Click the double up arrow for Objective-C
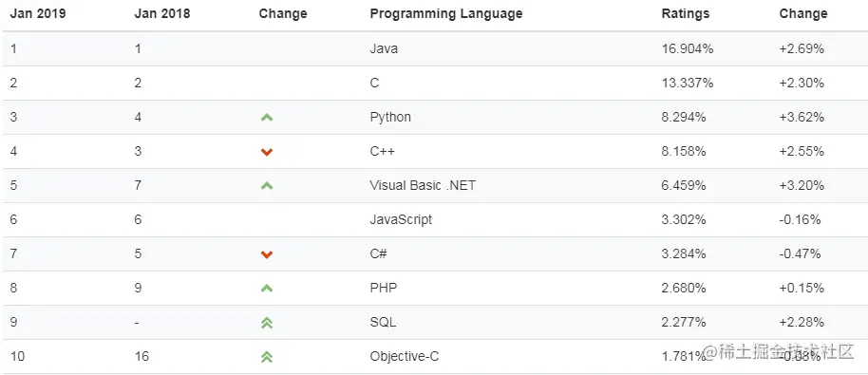The image size is (868, 375). click(267, 357)
